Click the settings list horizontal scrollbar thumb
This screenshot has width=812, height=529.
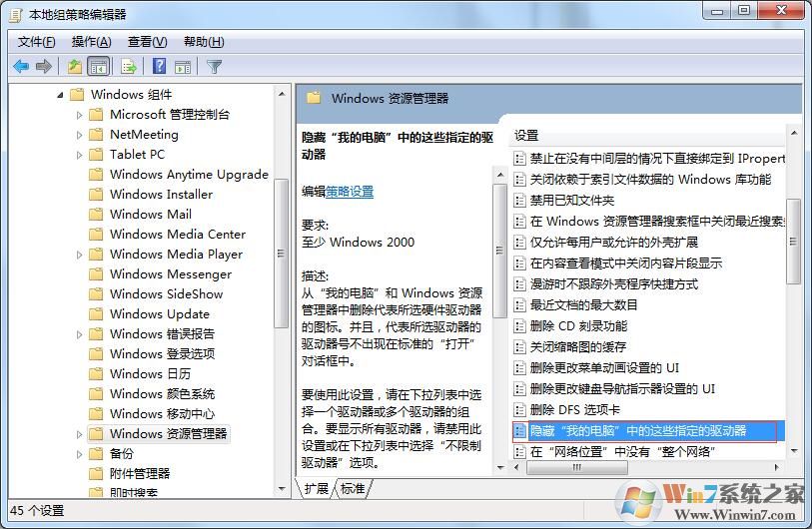click(577, 467)
